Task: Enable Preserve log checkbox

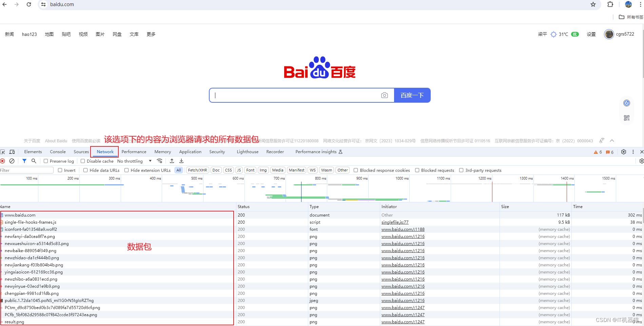Action: [x=46, y=161]
